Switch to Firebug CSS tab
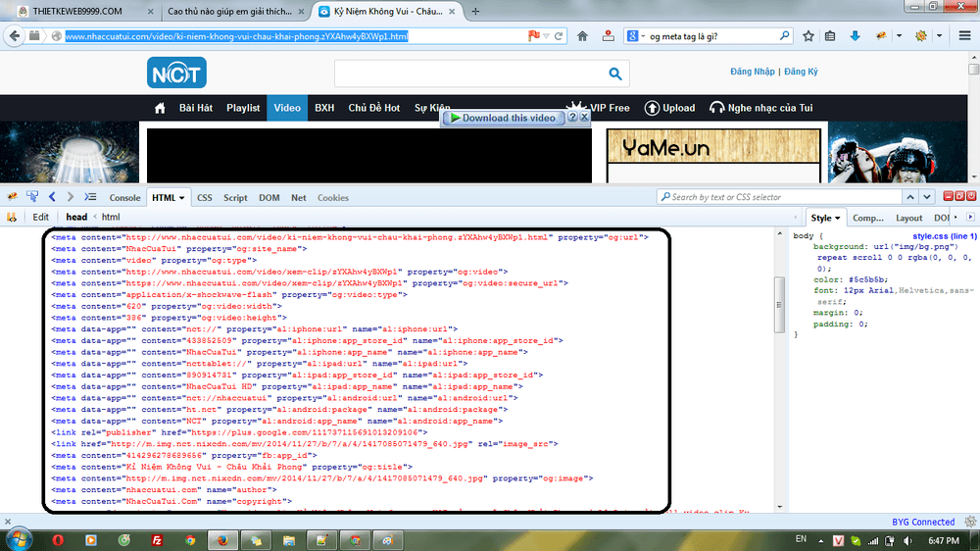This screenshot has height=551, width=980. click(205, 198)
